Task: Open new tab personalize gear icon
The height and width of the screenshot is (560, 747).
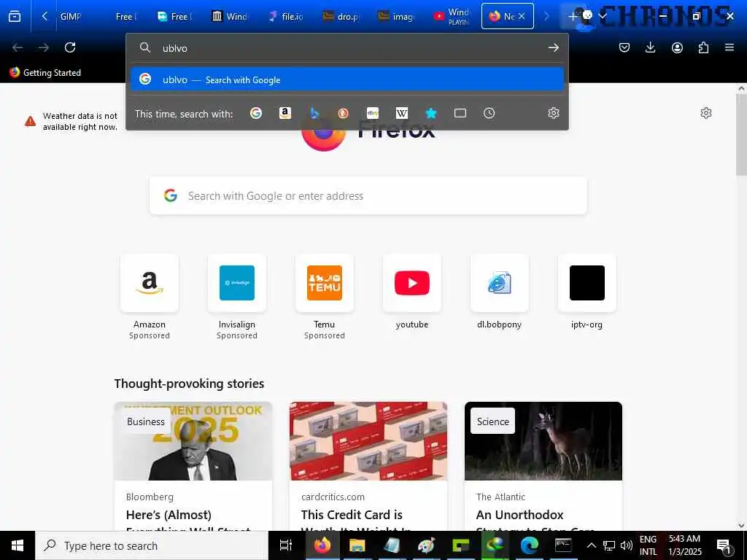Action: pyautogui.click(x=706, y=113)
